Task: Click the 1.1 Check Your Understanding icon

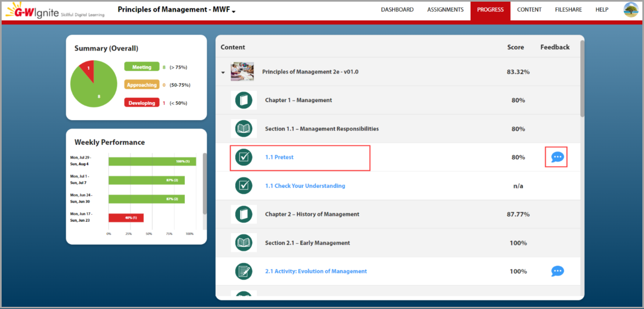Action: coord(244,186)
